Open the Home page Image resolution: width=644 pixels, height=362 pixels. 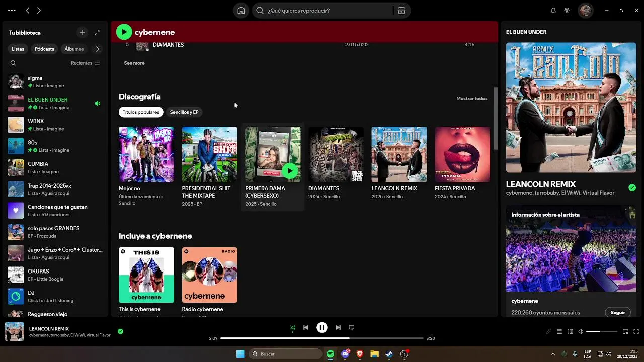click(241, 11)
